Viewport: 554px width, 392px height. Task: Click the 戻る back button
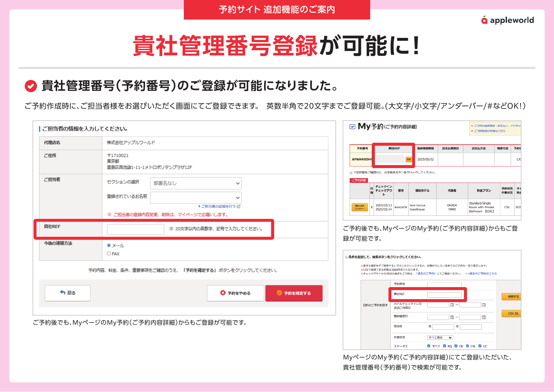(68, 293)
